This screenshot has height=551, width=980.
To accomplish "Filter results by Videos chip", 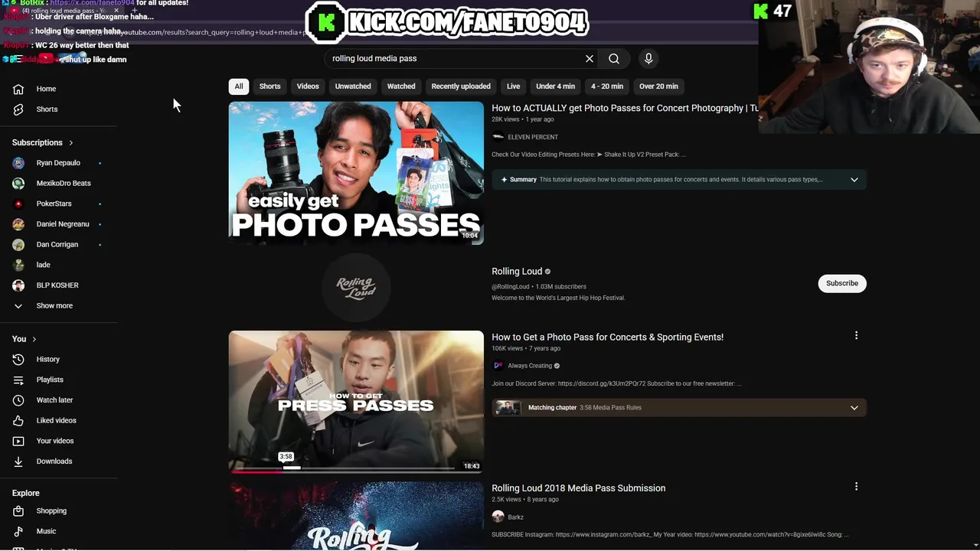I will (x=308, y=86).
